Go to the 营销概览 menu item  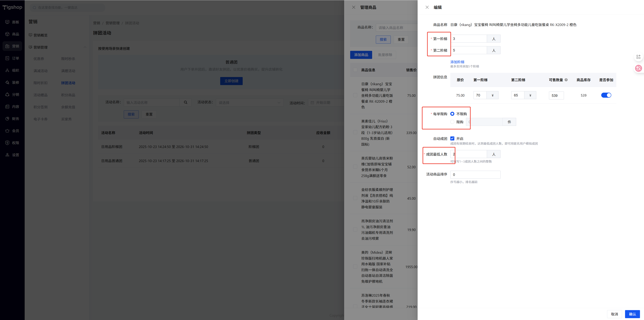point(40,35)
